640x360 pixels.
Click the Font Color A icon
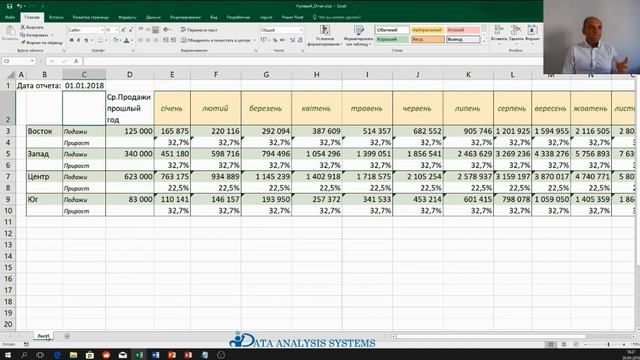[x=127, y=40]
